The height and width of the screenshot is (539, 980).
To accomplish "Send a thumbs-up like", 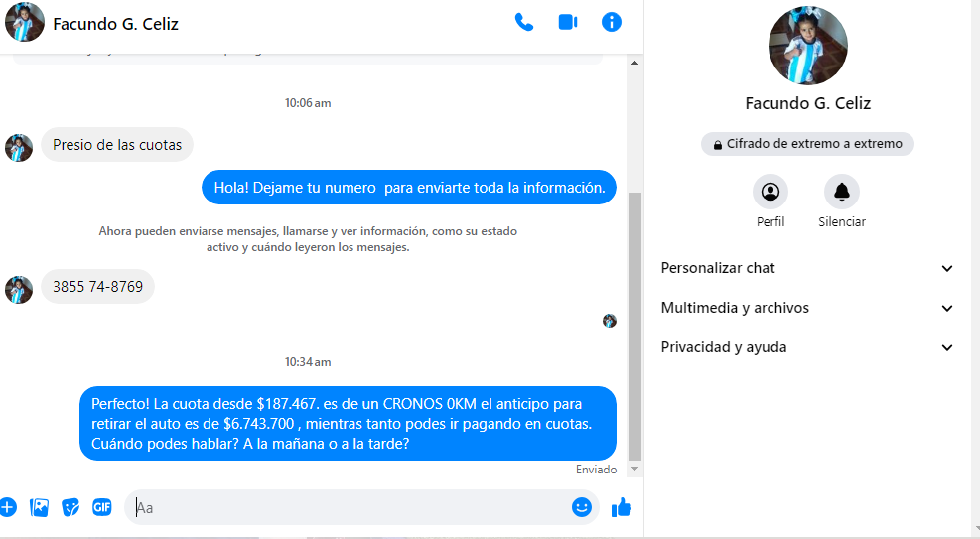I will [x=622, y=507].
